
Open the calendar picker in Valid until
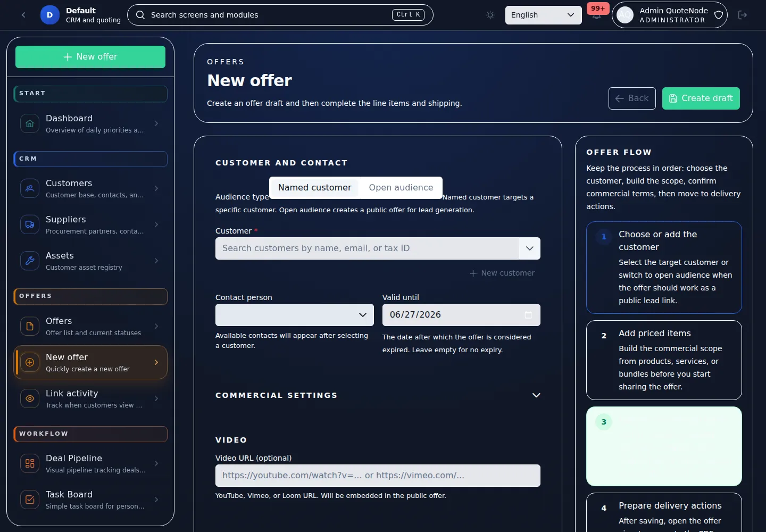(528, 315)
